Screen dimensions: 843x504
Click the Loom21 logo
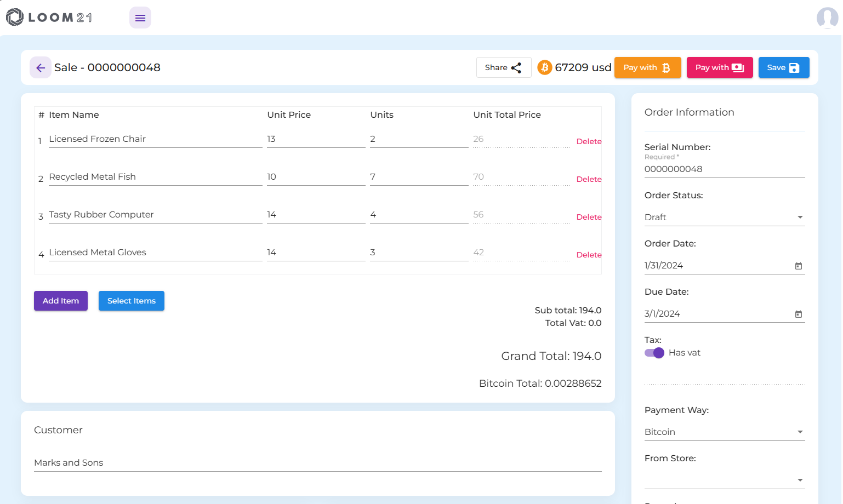(49, 18)
